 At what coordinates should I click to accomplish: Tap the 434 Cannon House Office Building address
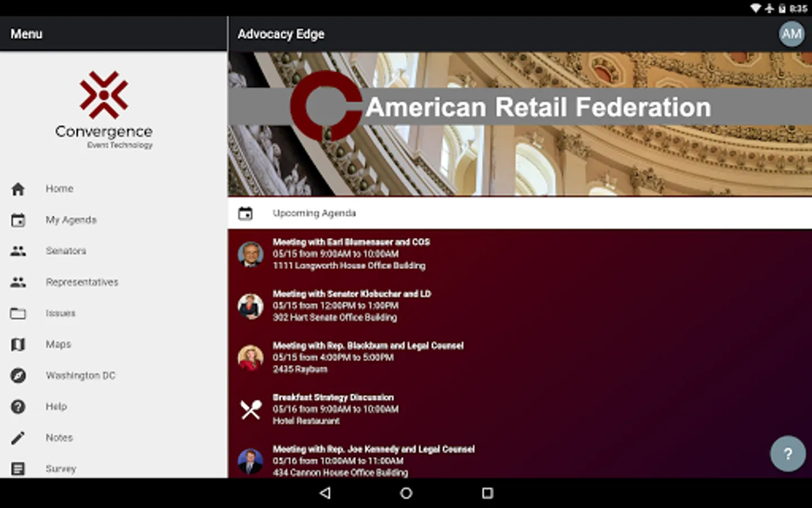[341, 473]
